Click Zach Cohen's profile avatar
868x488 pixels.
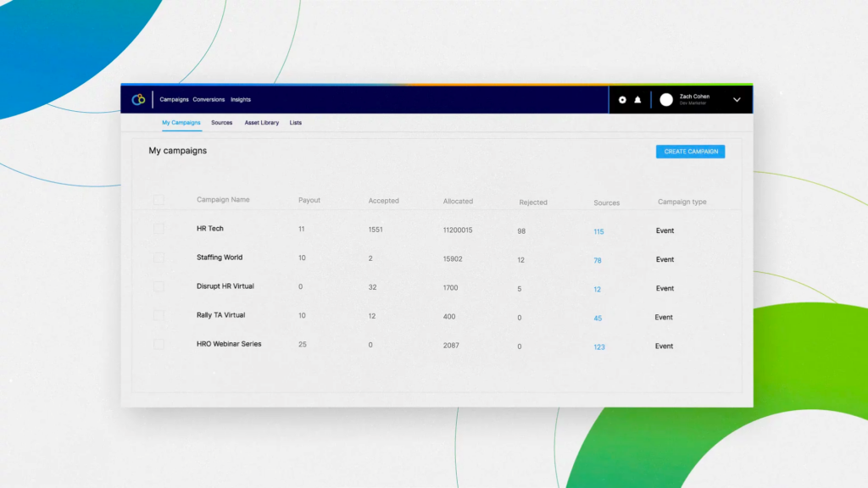(667, 99)
